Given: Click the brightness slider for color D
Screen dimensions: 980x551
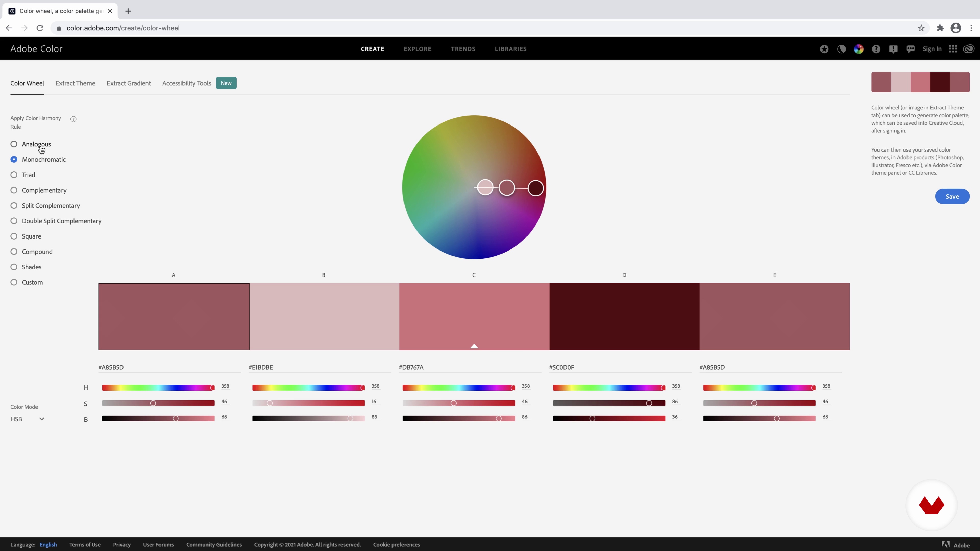Looking at the screenshot, I should tap(609, 419).
